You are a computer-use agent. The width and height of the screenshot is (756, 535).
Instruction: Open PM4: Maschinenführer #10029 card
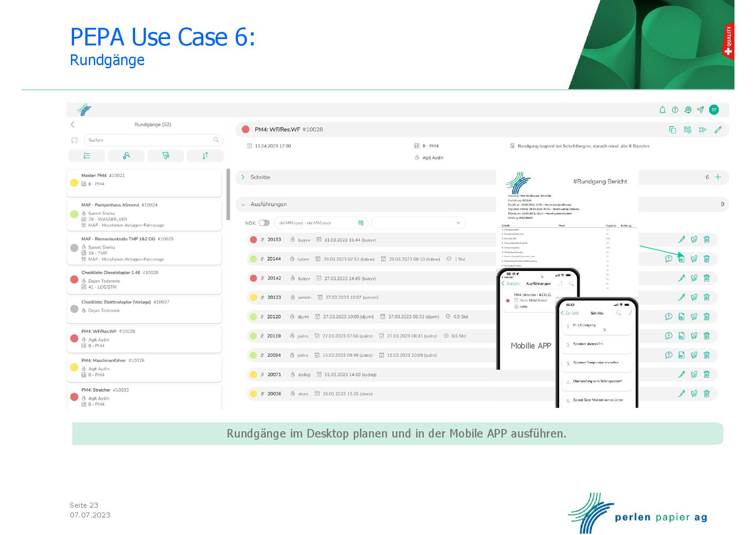(145, 368)
